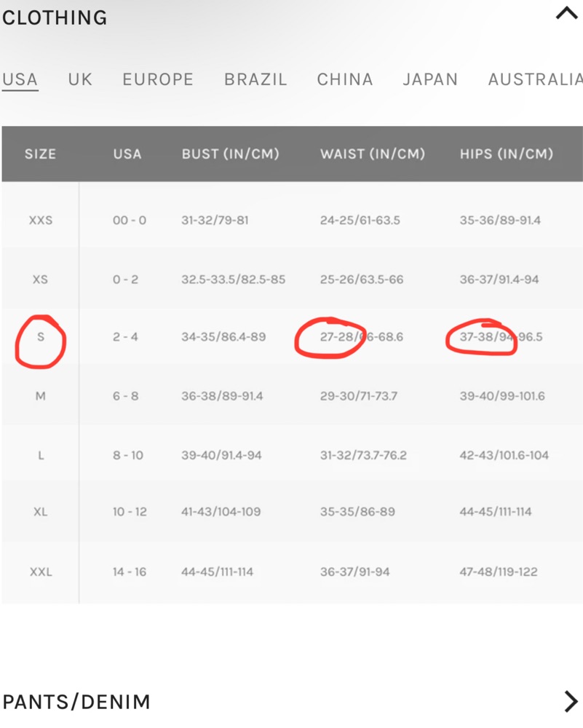The height and width of the screenshot is (728, 583).
Task: Select the Japan size tab
Action: pos(430,79)
